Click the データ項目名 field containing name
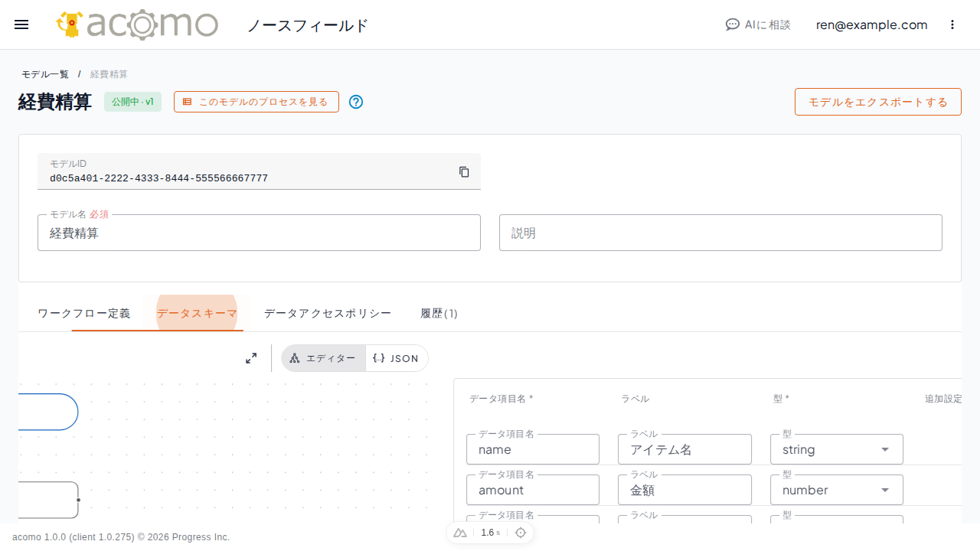The image size is (980, 551). point(533,449)
